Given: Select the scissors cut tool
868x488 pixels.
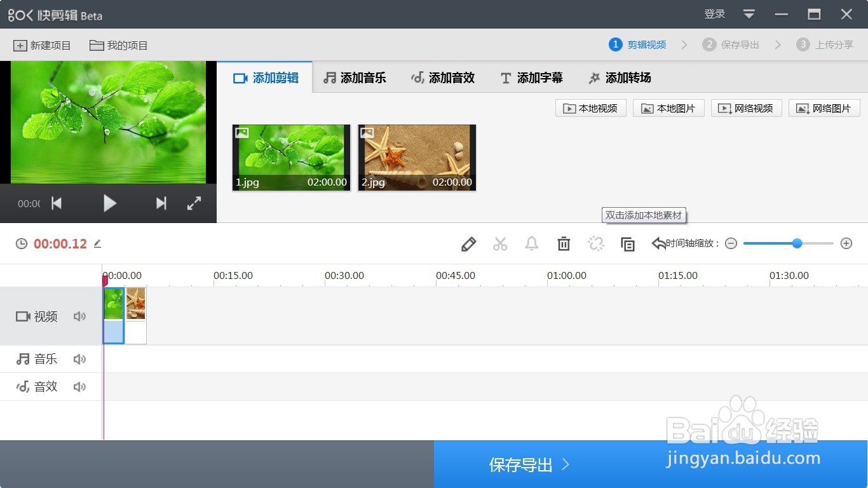Looking at the screenshot, I should pos(500,243).
